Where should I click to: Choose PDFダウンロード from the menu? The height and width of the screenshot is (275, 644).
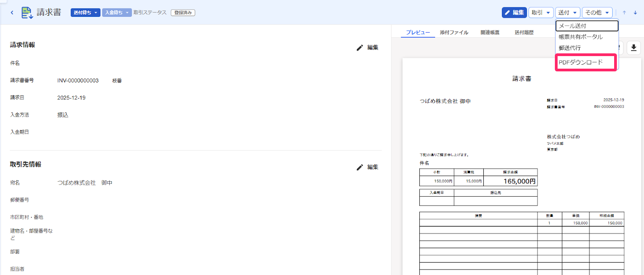[x=586, y=62]
